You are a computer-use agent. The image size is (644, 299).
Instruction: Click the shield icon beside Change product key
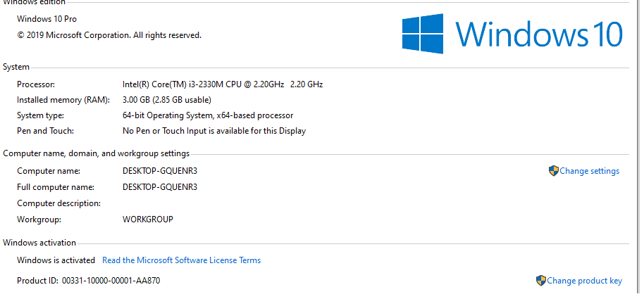point(540,280)
